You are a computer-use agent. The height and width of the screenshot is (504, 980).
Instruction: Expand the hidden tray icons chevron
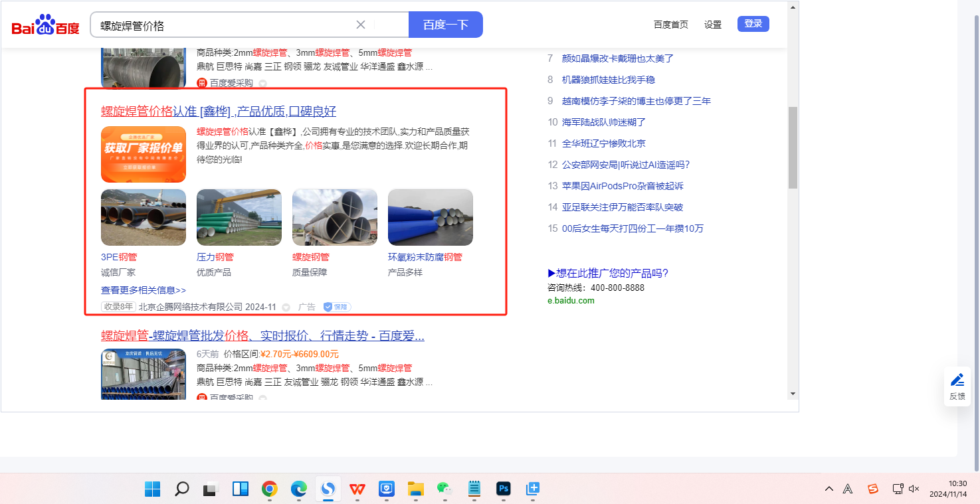click(x=829, y=489)
